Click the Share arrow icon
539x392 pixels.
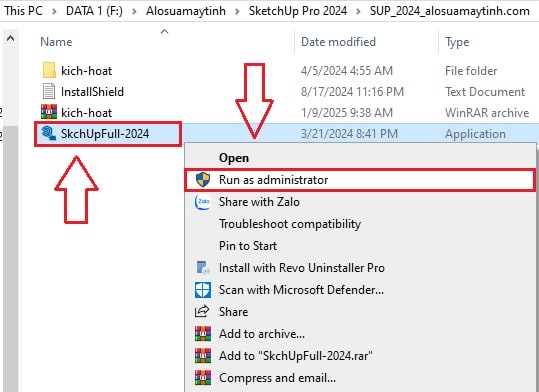(x=202, y=312)
